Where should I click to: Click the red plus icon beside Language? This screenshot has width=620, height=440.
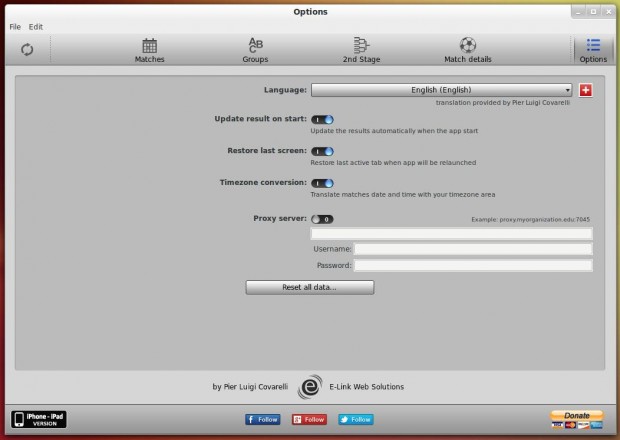585,90
